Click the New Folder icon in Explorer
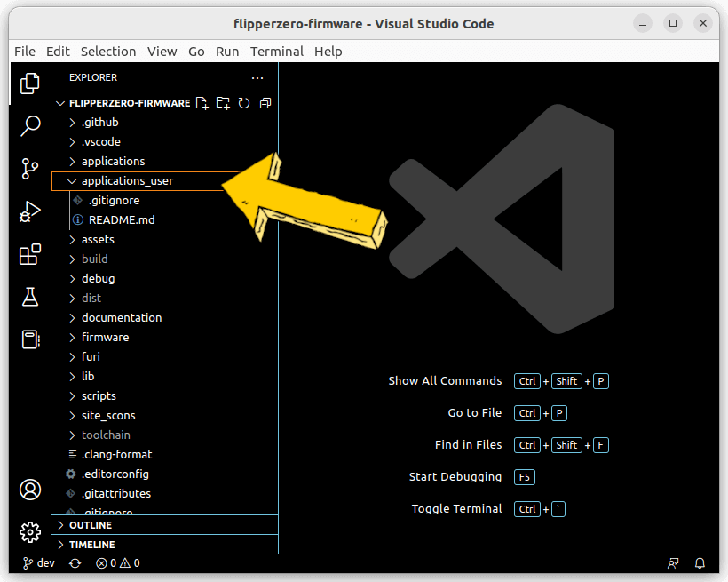Screen dimensions: 728x582 tap(223, 103)
